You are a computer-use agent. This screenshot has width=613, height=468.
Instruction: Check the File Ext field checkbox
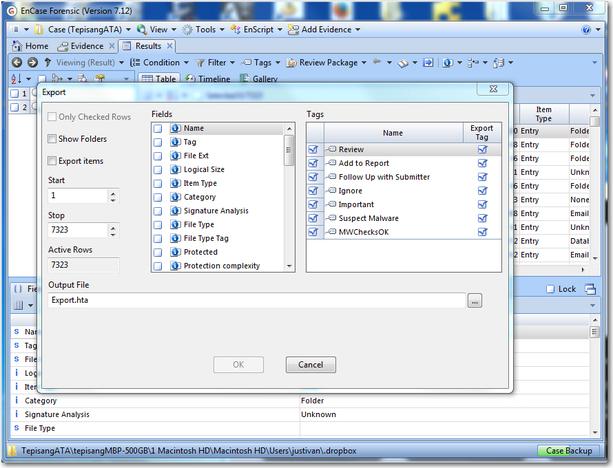coord(158,156)
